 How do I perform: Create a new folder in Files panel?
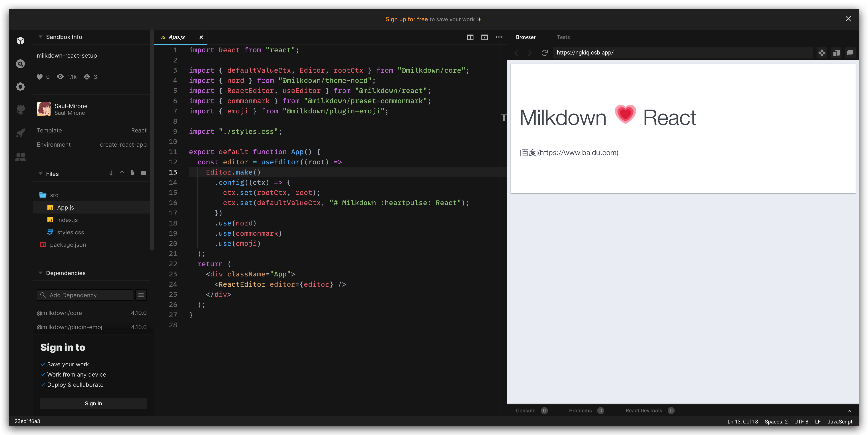coord(143,173)
